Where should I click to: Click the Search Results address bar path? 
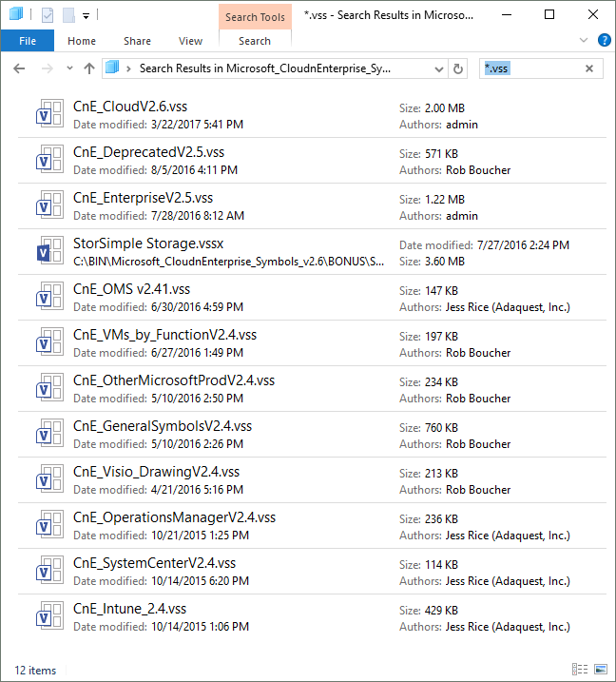264,68
